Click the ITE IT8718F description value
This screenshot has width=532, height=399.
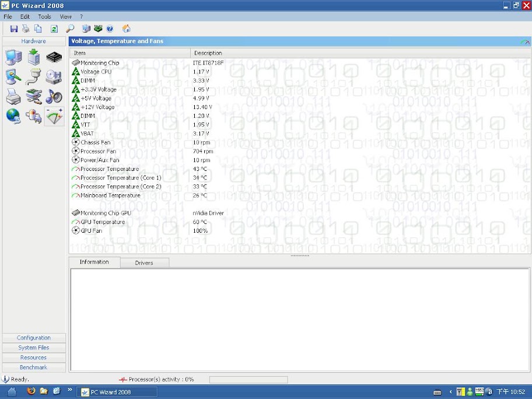click(208, 63)
